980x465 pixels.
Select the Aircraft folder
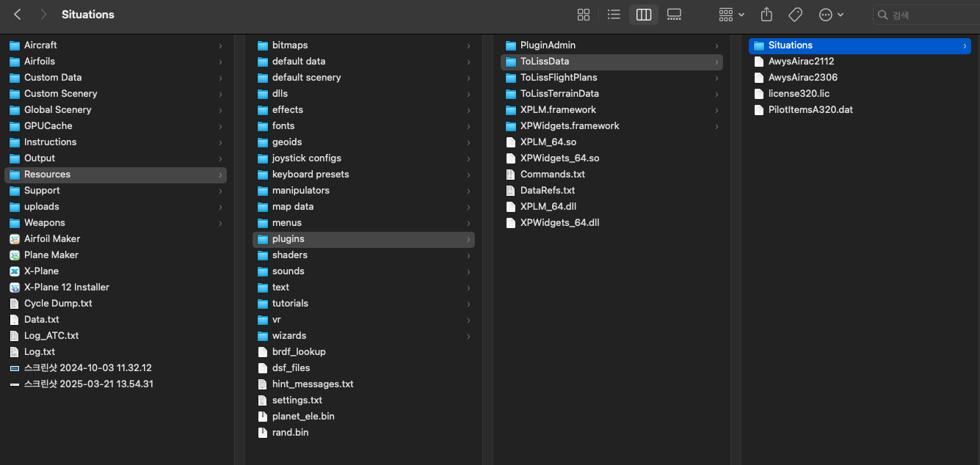[115, 45]
